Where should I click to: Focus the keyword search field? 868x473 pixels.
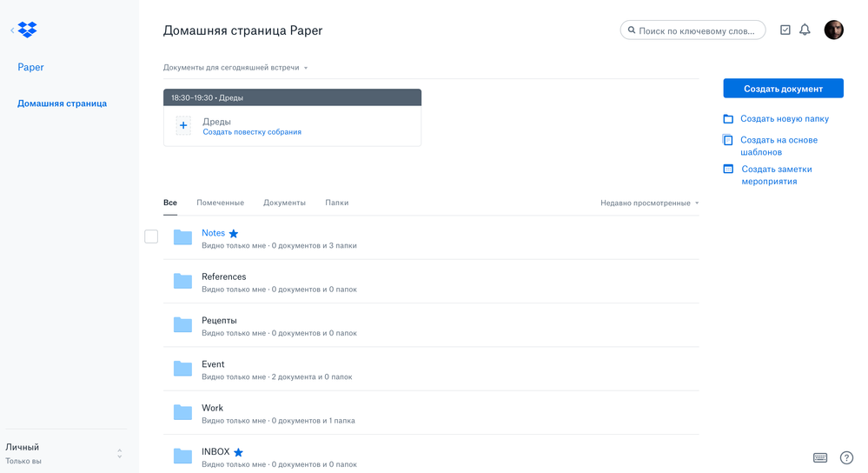[693, 30]
